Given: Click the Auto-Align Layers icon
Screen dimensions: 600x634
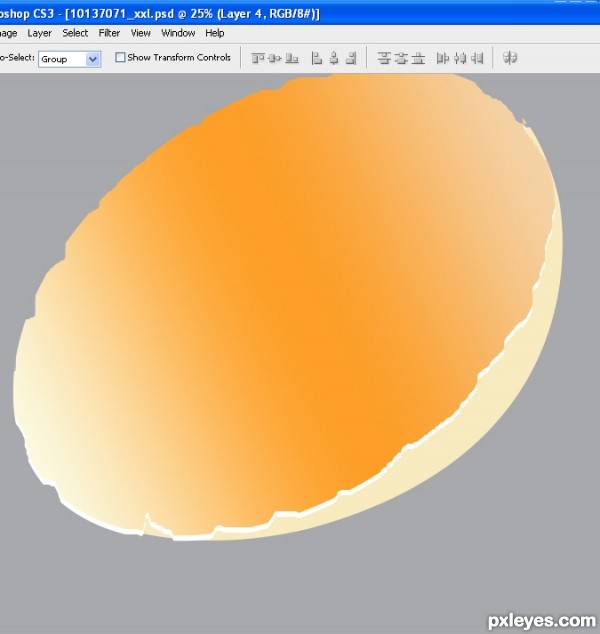Looking at the screenshot, I should tap(510, 58).
